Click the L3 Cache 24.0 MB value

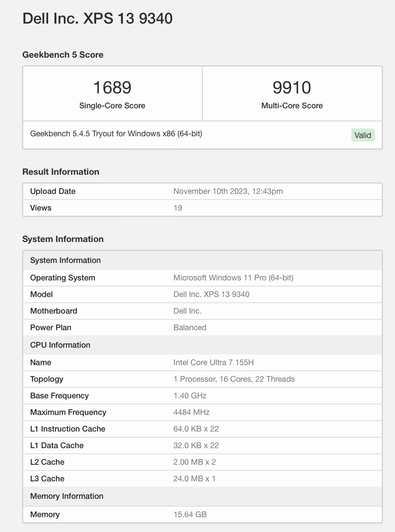click(194, 479)
